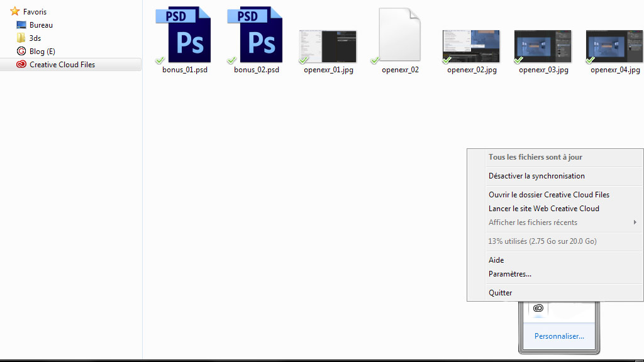Click the openexr_03.jpg file name
Image resolution: width=644 pixels, height=362 pixels.
543,70
